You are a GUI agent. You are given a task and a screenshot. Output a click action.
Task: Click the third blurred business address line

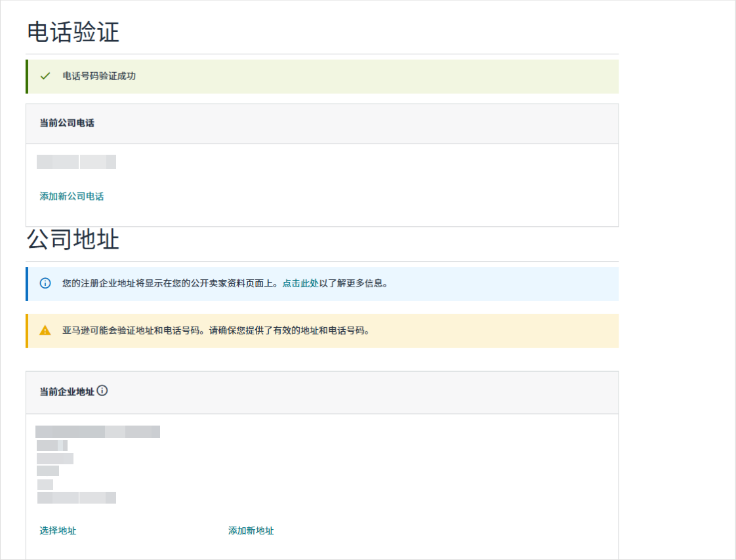click(55, 458)
